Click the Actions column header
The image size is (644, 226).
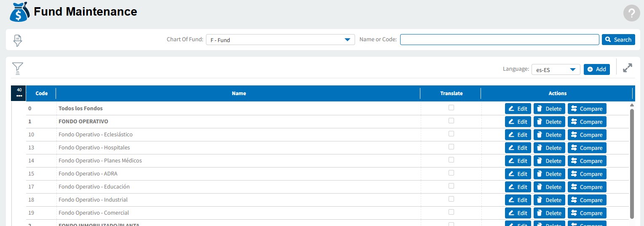click(557, 93)
